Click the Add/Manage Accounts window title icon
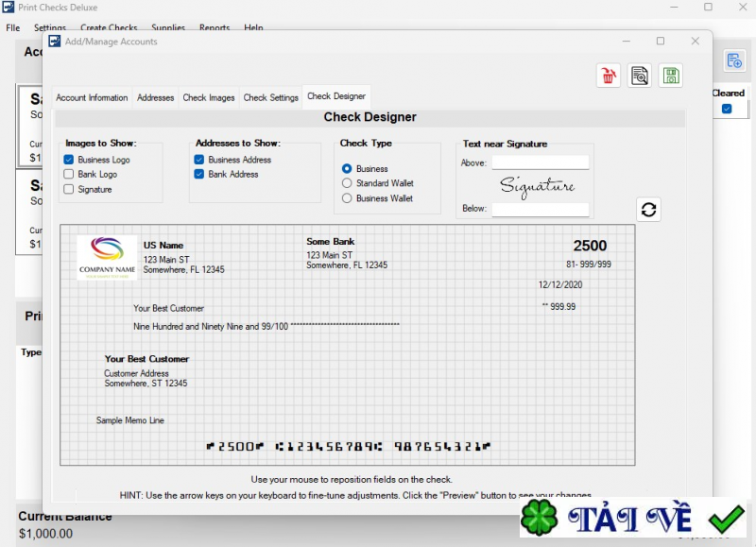The image size is (756, 547). 55,42
